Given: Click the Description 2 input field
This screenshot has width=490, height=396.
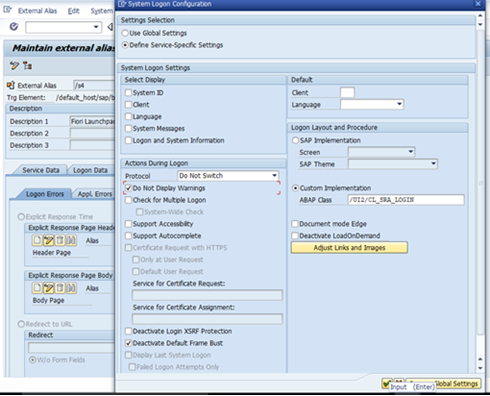Looking at the screenshot, I should point(92,133).
